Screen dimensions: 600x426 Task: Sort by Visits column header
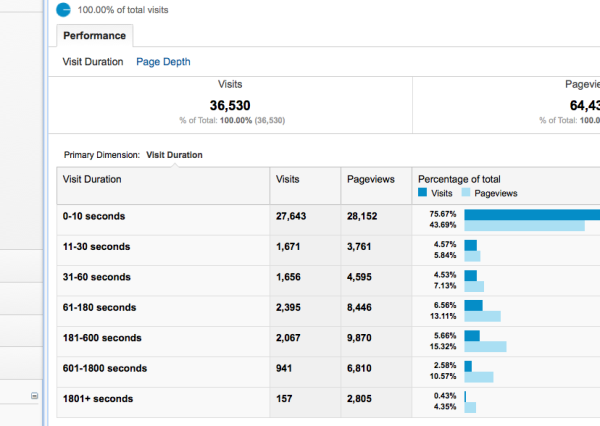(287, 179)
